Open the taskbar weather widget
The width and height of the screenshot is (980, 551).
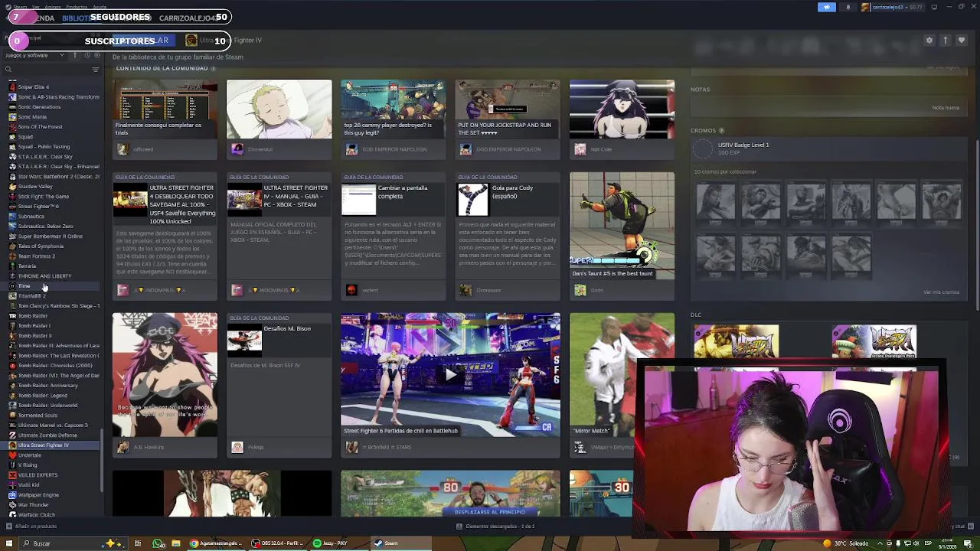(845, 543)
